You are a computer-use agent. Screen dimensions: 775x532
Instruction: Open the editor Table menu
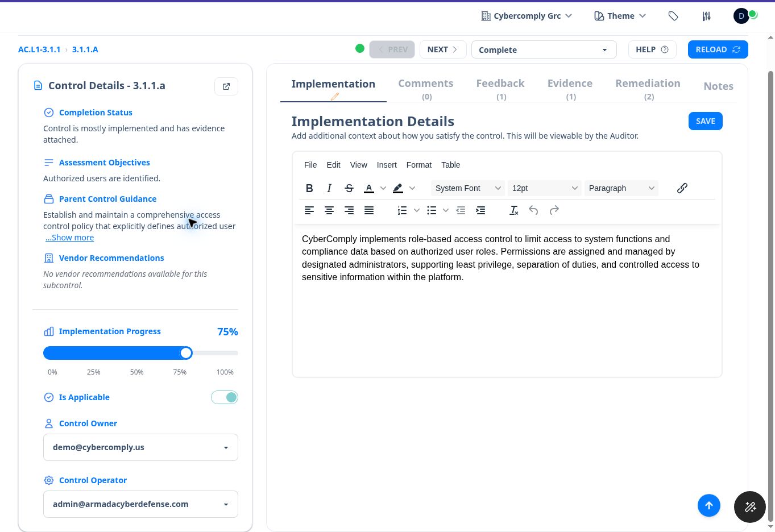(451, 165)
